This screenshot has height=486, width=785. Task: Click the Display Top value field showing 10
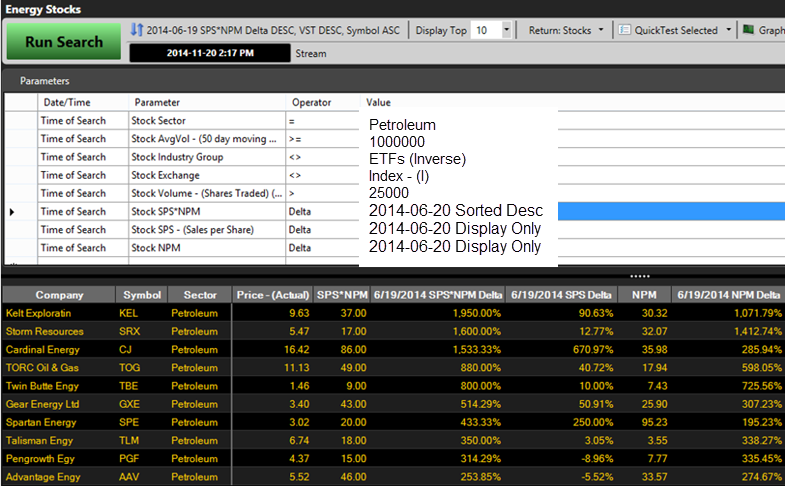pos(487,30)
